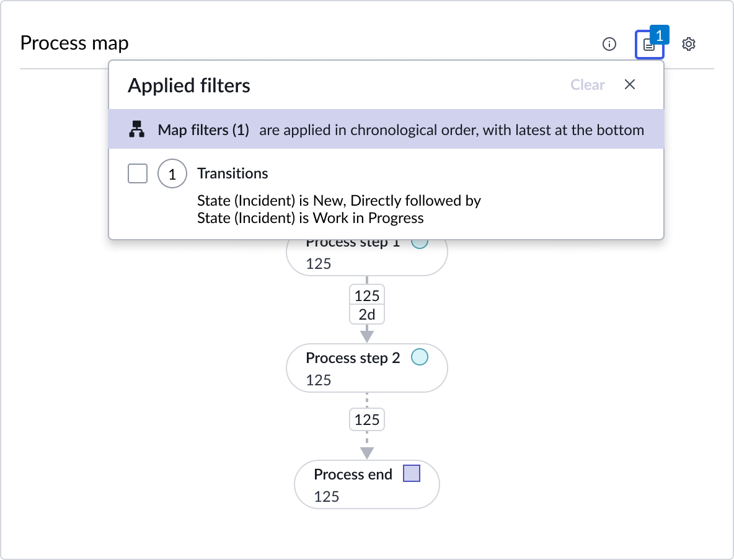Click the purple color square on Process end
Image resolution: width=734 pixels, height=560 pixels.
[x=412, y=473]
